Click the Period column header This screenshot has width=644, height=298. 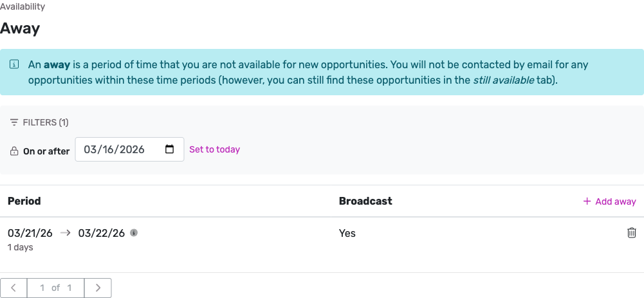[x=24, y=201]
